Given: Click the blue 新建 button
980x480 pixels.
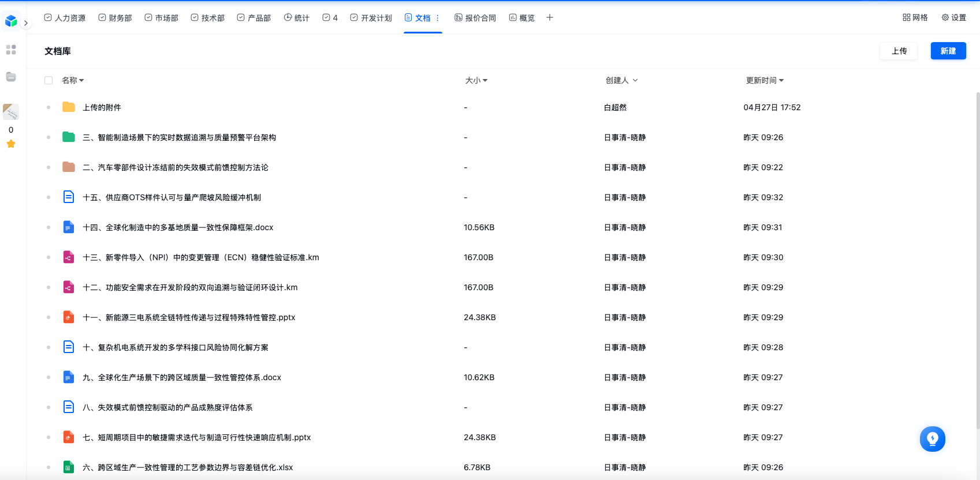Looking at the screenshot, I should 948,51.
